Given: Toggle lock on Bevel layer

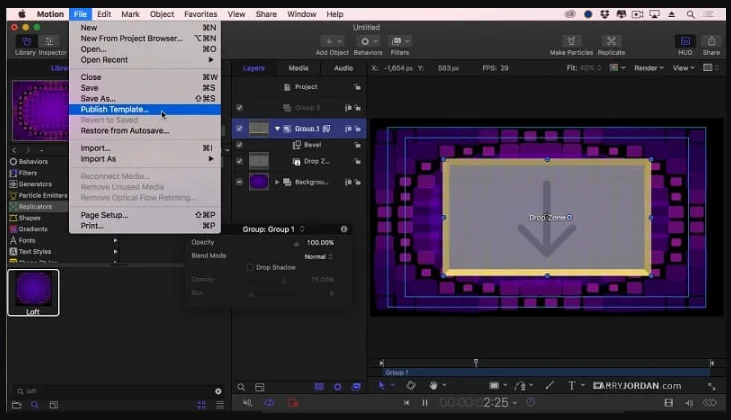Looking at the screenshot, I should coord(358,145).
